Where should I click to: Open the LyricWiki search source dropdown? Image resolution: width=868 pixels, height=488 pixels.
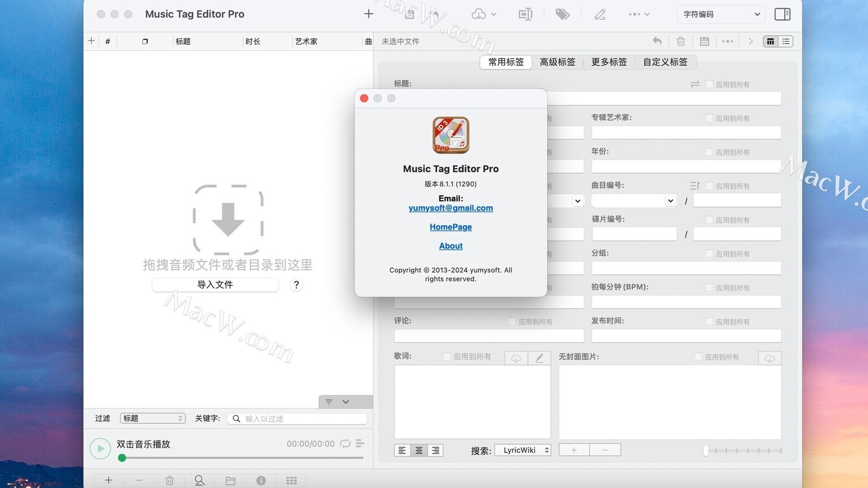pos(523,450)
